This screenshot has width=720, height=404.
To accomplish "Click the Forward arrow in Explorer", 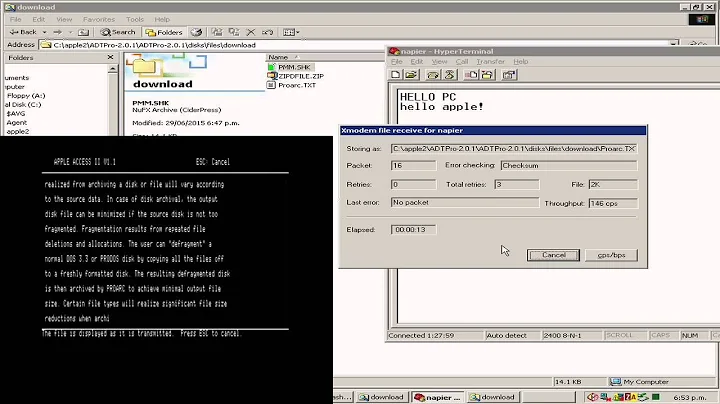I will click(57, 32).
